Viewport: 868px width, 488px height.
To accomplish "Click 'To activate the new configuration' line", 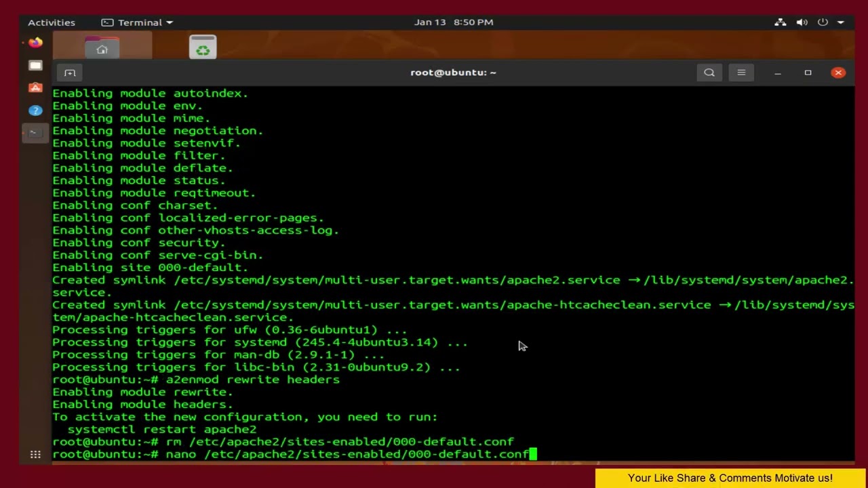I will pyautogui.click(x=245, y=417).
